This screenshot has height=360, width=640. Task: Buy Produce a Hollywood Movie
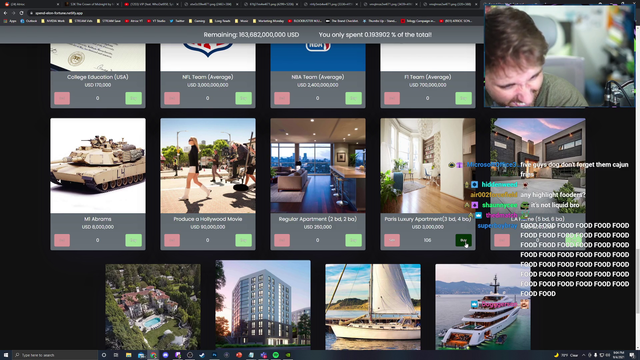pos(243,240)
